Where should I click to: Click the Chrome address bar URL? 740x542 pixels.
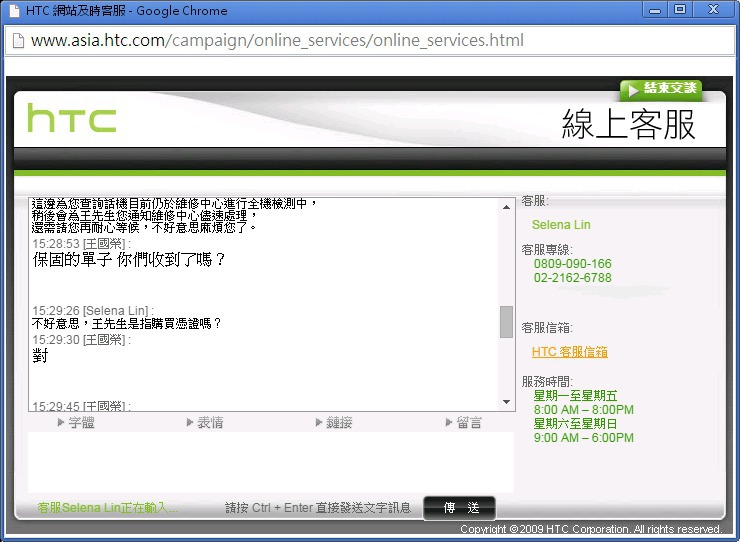(277, 40)
